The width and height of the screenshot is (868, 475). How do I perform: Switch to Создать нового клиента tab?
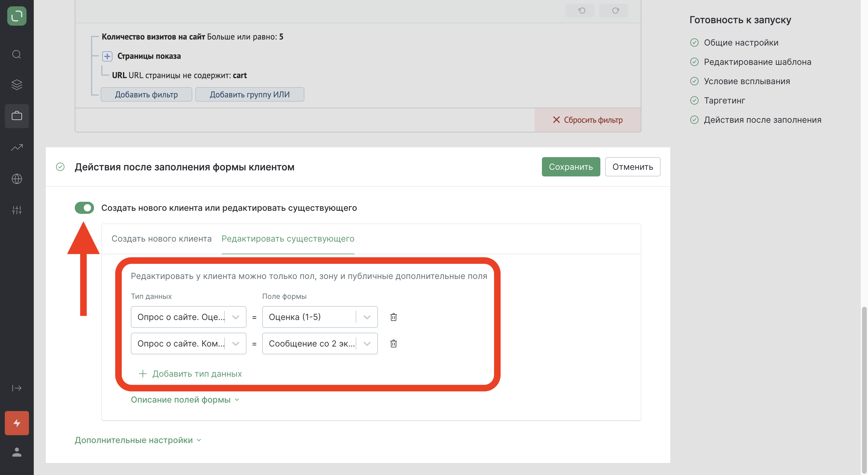[x=162, y=239]
